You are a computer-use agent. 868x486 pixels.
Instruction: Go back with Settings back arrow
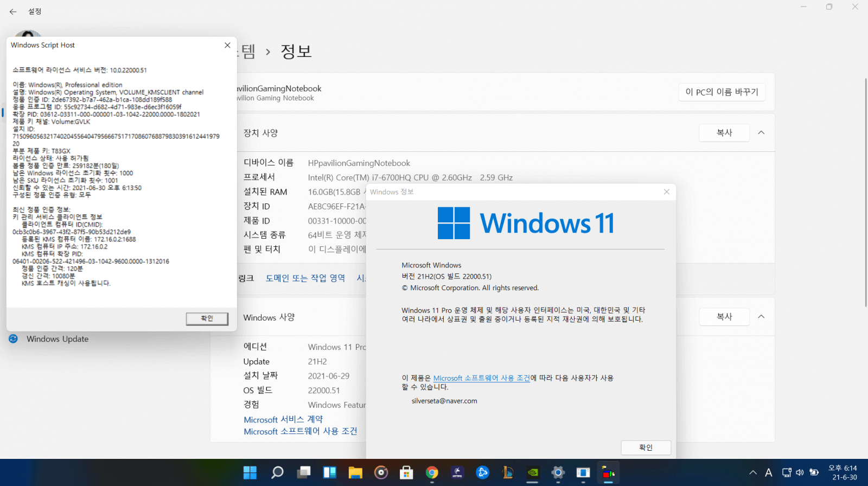click(13, 11)
